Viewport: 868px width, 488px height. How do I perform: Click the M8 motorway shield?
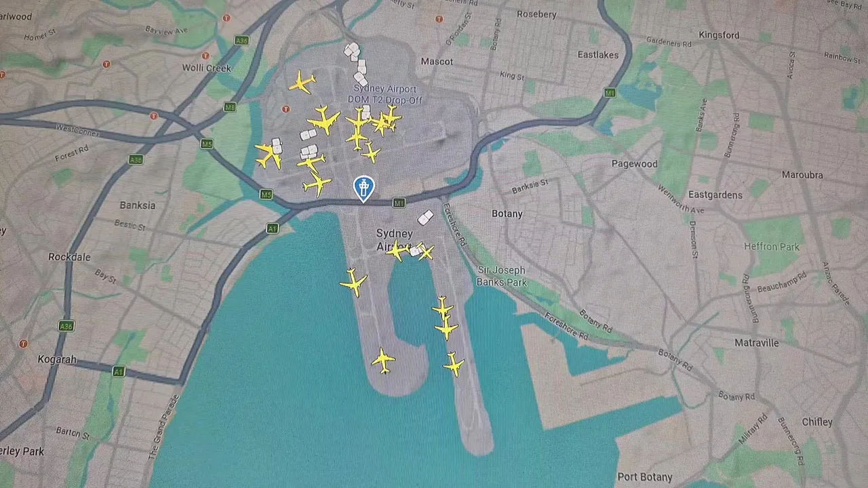click(x=230, y=107)
